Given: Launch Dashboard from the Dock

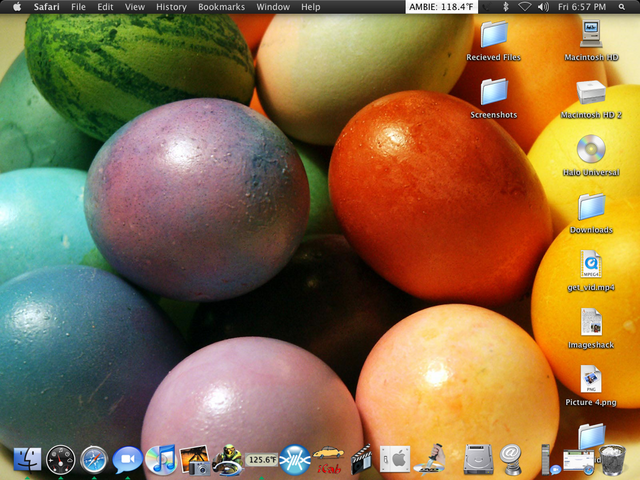Looking at the screenshot, I should coord(61,459).
